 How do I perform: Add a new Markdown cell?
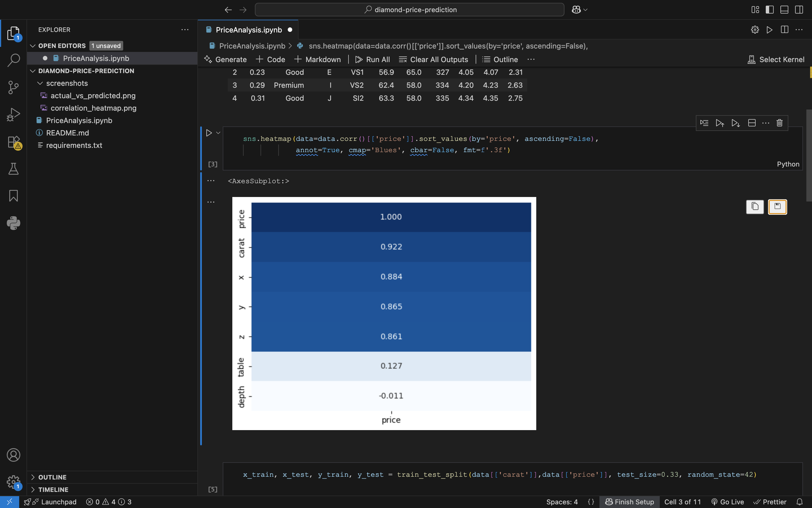tap(317, 60)
